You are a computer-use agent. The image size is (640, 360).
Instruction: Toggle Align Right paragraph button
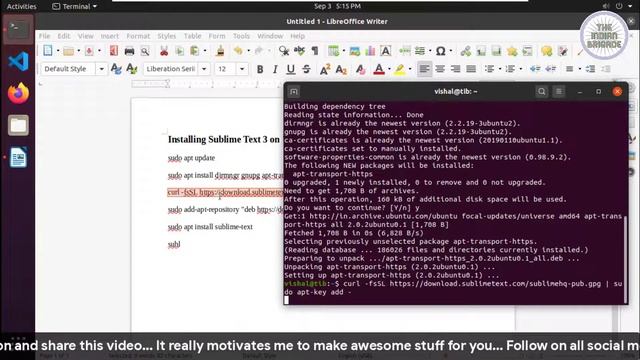(x=456, y=69)
